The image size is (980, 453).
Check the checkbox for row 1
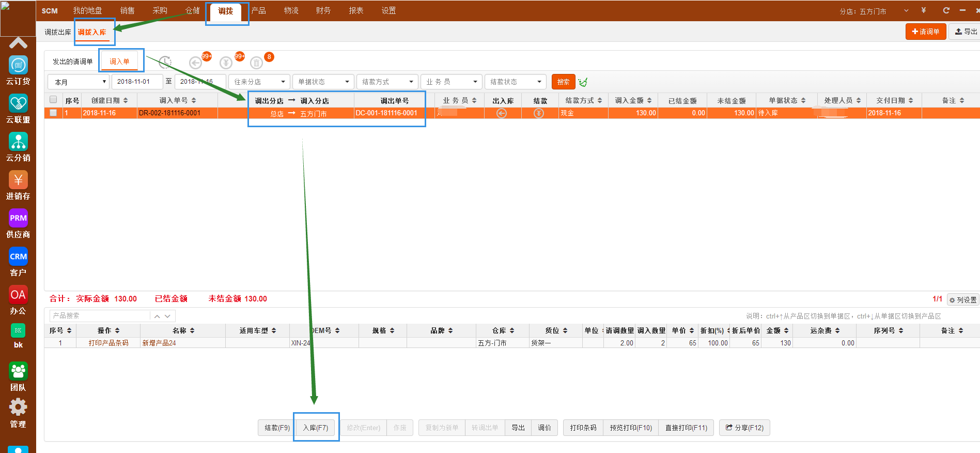tap(53, 113)
